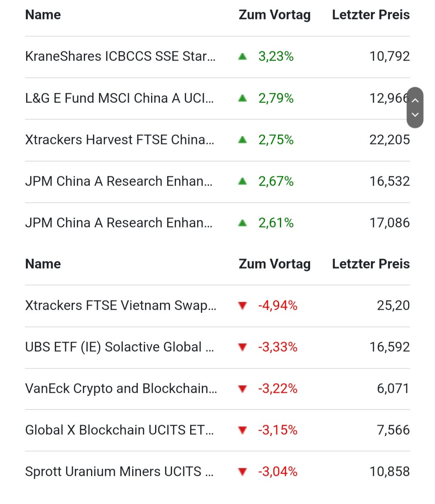Click scroll-up chevron on floating scroller
Screen dimensions: 435x504
tap(415, 101)
